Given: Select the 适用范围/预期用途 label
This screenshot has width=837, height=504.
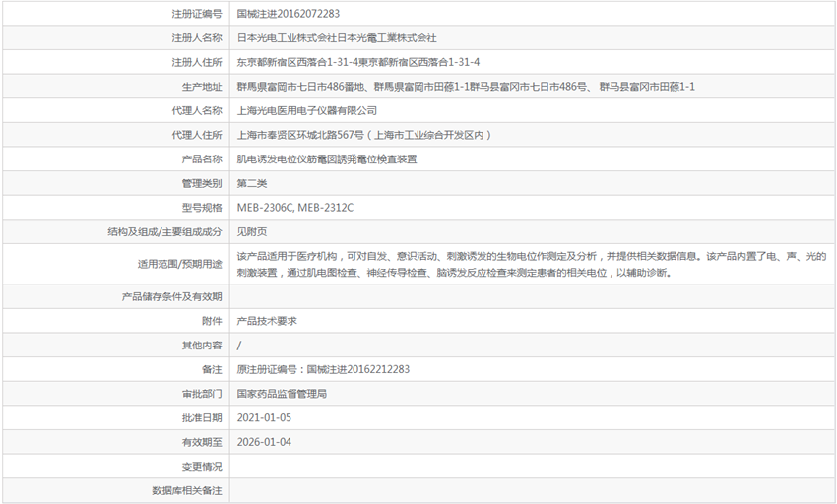Looking at the screenshot, I should 180,264.
